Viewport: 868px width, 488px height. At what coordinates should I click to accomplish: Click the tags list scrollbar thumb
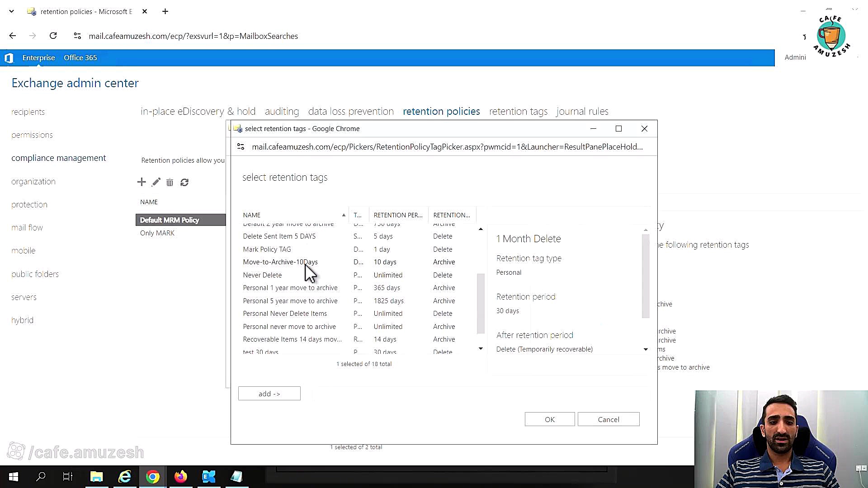[x=481, y=303]
